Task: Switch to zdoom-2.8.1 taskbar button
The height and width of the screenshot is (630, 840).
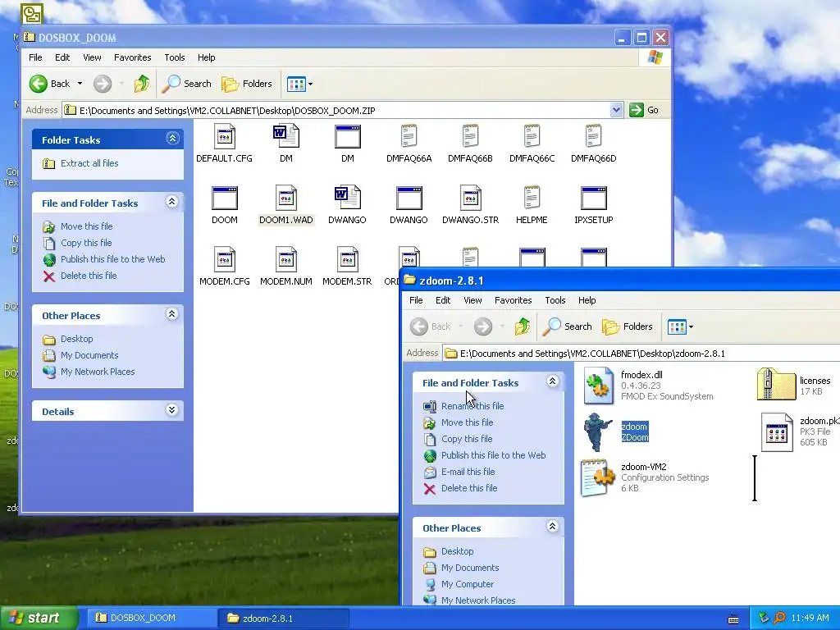Action: [283, 619]
